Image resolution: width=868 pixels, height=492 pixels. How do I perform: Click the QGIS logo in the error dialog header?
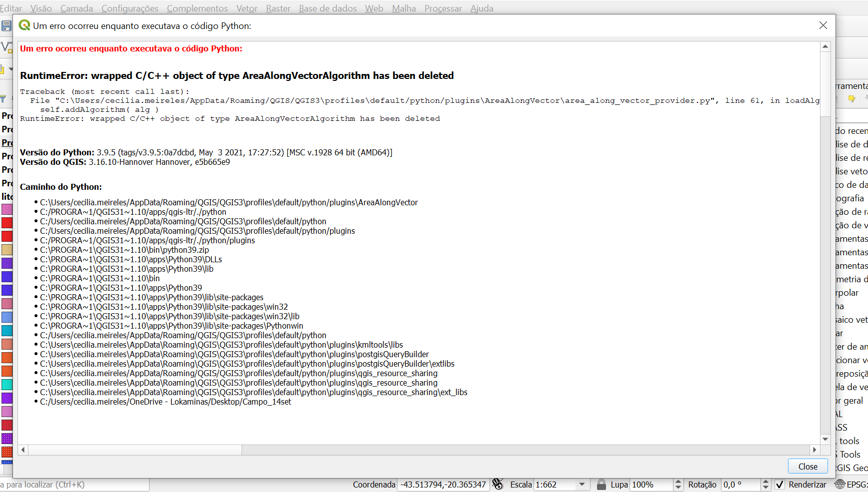click(24, 25)
